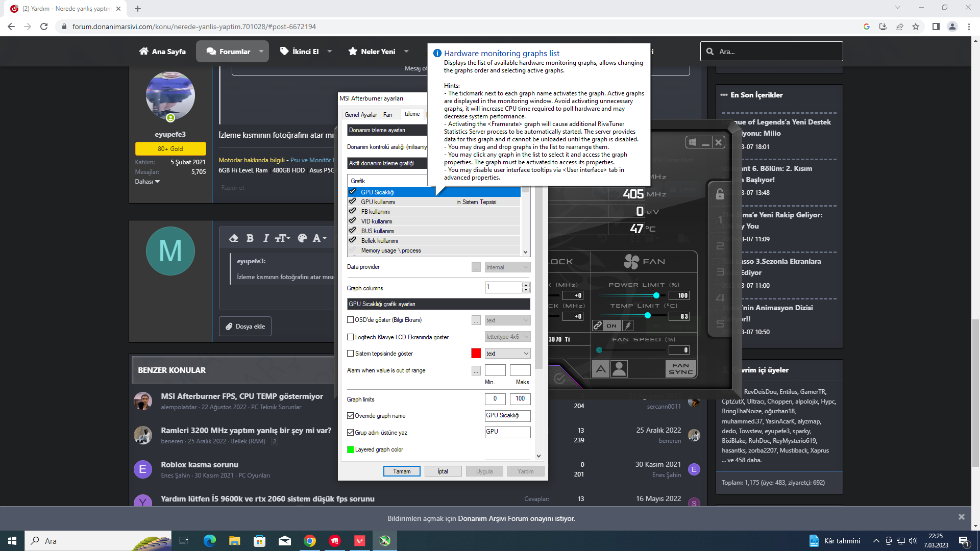Open MSI Afterburner FPS, CPU TEMP göstermiyor thread
Image resolution: width=980 pixels, height=551 pixels.
(242, 396)
